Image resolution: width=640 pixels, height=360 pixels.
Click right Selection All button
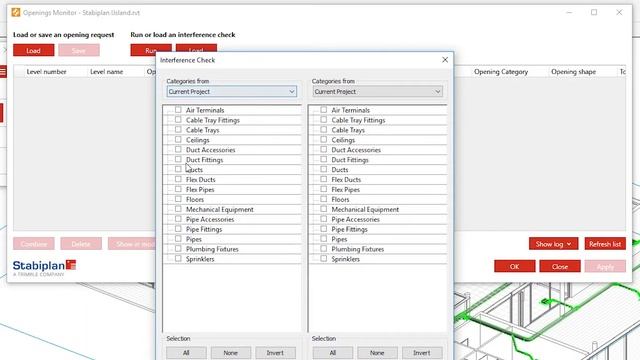(333, 353)
